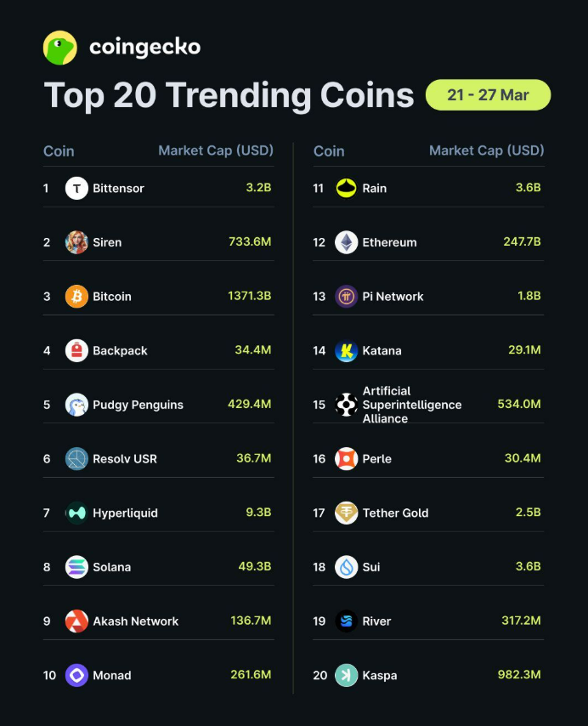The height and width of the screenshot is (726, 588).
Task: Select the Hyperliquid coin icon
Action: pos(76,513)
